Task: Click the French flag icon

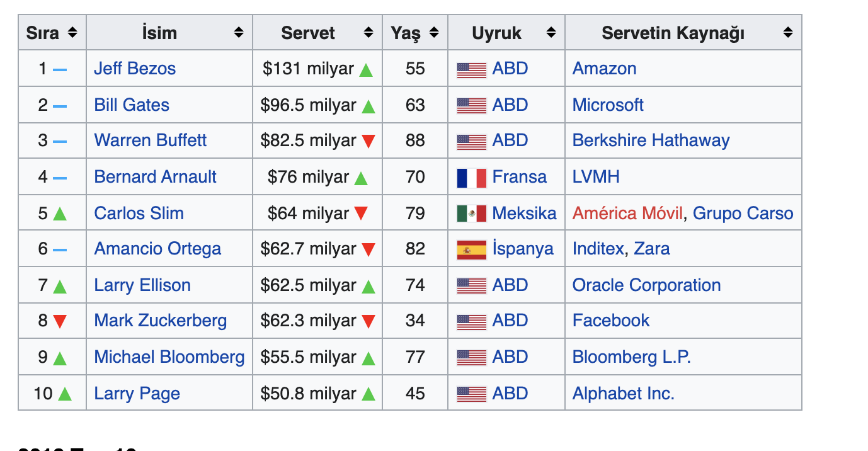Action: 471,178
